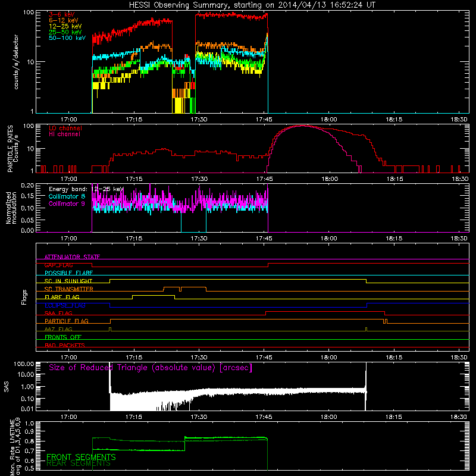Click the Normalized modulation axis label
The image size is (476, 476).
pyautogui.click(x=11, y=208)
